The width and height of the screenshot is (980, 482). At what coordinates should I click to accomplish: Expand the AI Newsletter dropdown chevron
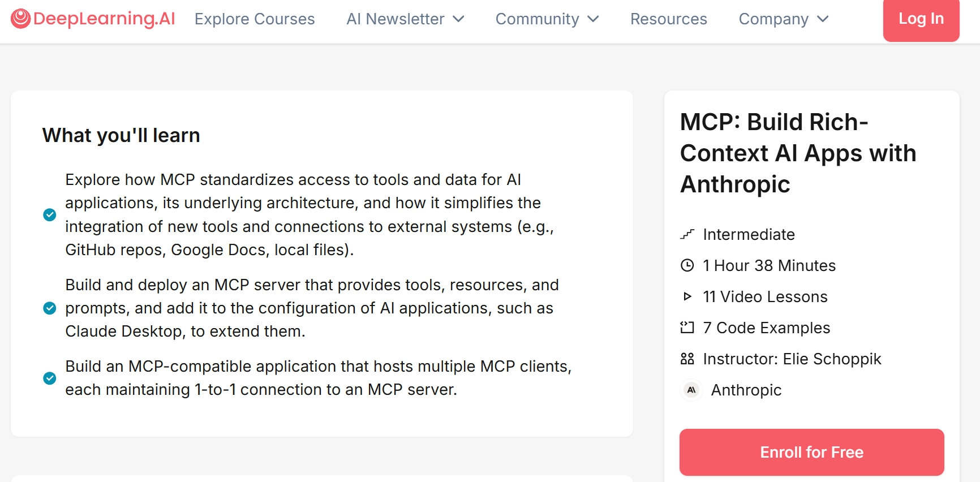coord(459,19)
